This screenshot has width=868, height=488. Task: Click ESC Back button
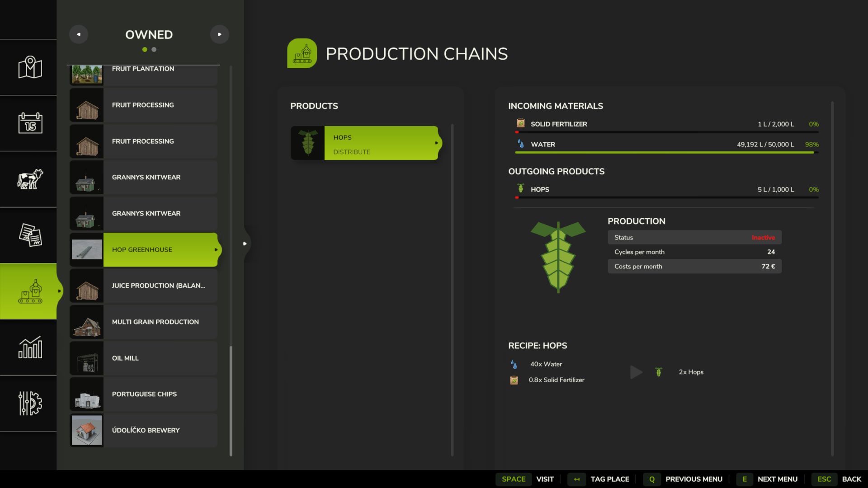tap(837, 479)
